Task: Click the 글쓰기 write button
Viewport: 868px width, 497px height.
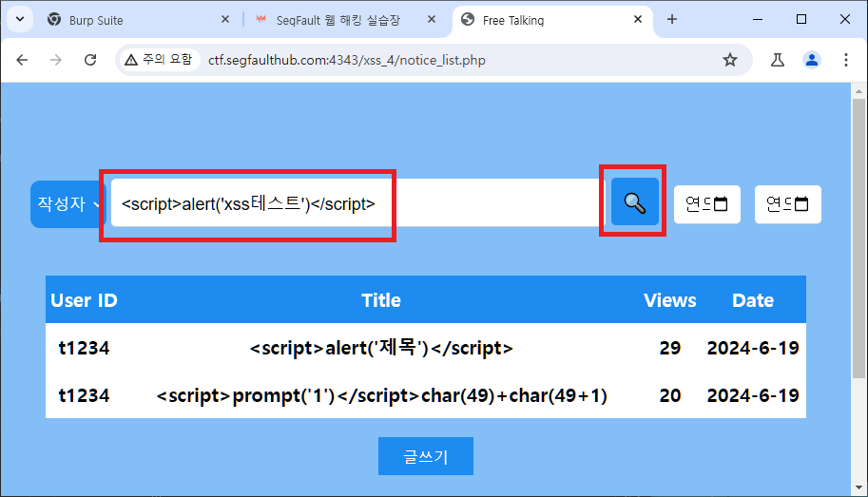Action: 426,456
